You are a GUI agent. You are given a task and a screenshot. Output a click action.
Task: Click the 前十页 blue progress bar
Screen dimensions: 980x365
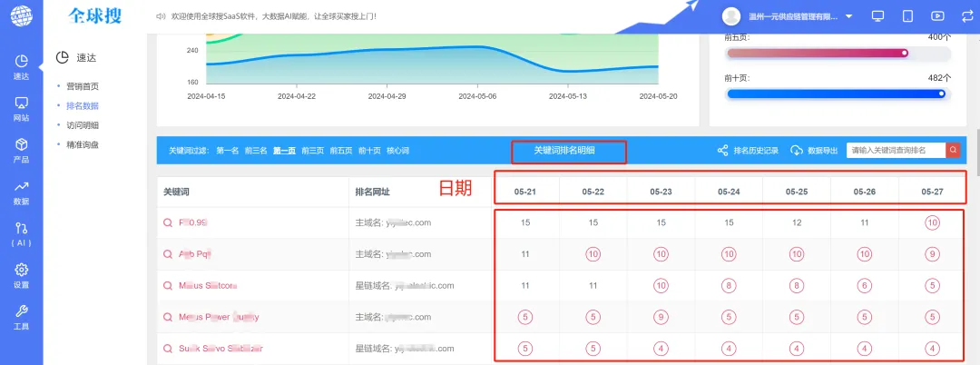[x=836, y=94]
